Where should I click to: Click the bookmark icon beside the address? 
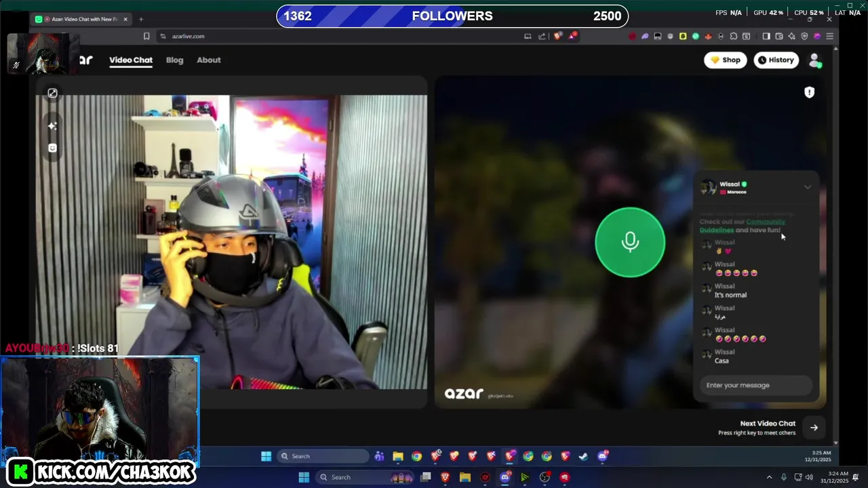coord(146,36)
